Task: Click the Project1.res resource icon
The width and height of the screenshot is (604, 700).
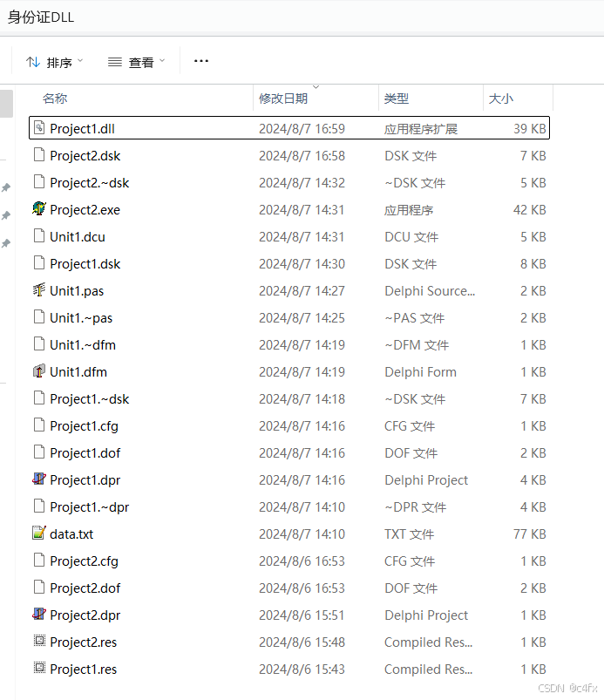Action: pyautogui.click(x=39, y=669)
